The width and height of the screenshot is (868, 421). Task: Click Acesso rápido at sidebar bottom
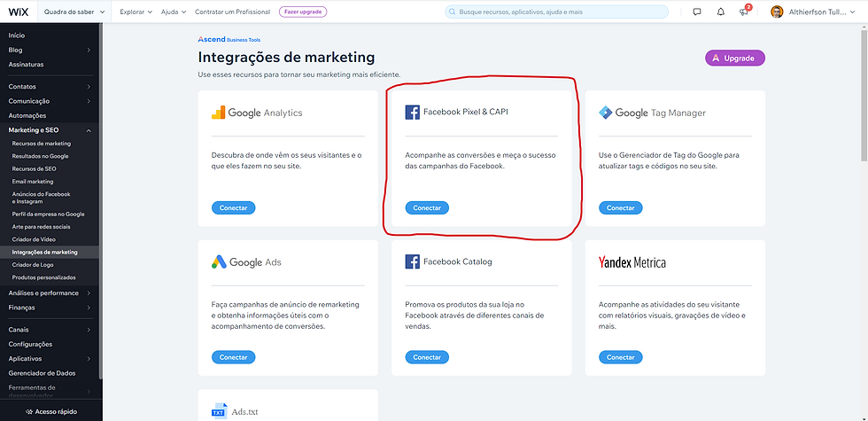[51, 411]
